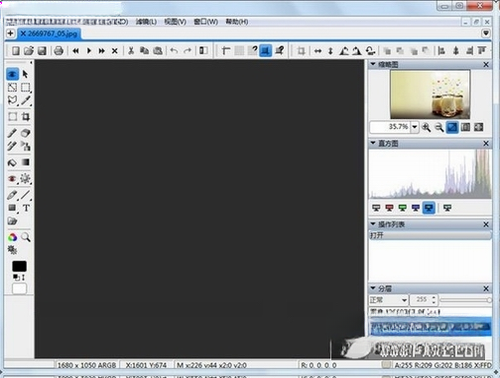This screenshot has width=500, height=378.
Task: Open the 滤镜(L) menu
Action: click(x=146, y=22)
